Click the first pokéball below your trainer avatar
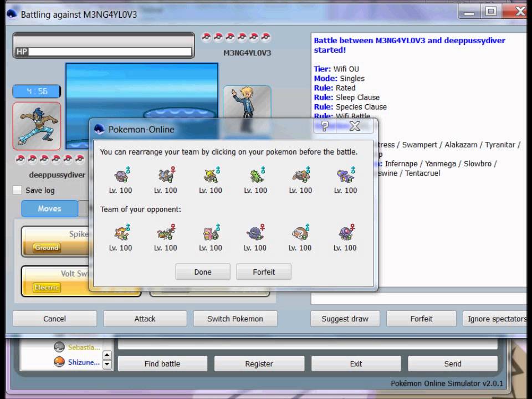This screenshot has width=532, height=399. [x=21, y=159]
